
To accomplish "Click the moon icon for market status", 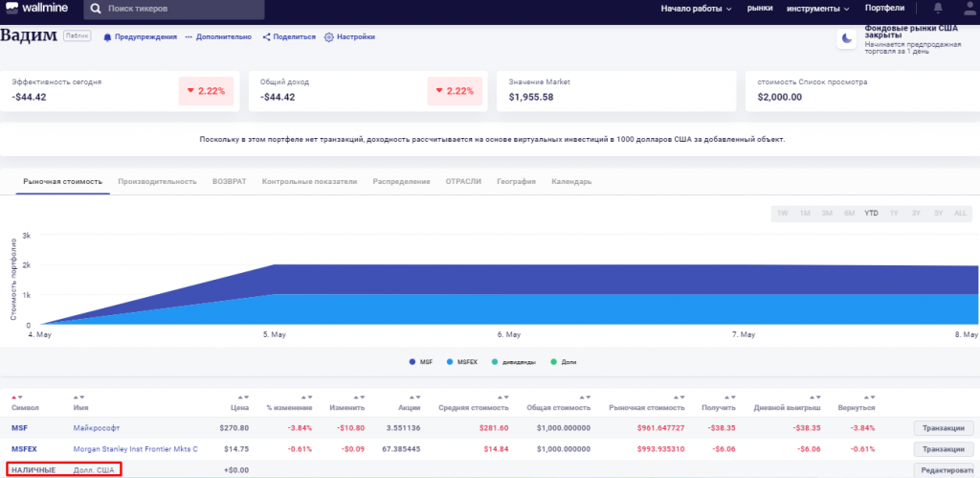I will (847, 38).
